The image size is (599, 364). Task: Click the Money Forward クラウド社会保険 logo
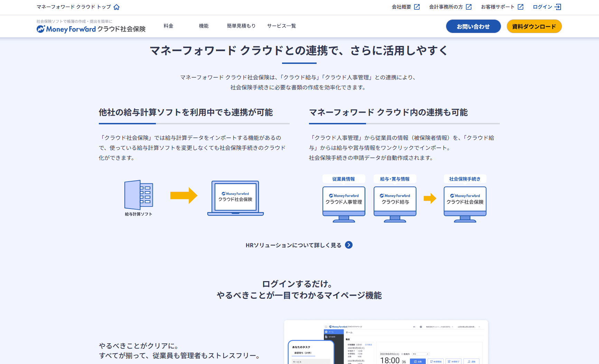(91, 29)
